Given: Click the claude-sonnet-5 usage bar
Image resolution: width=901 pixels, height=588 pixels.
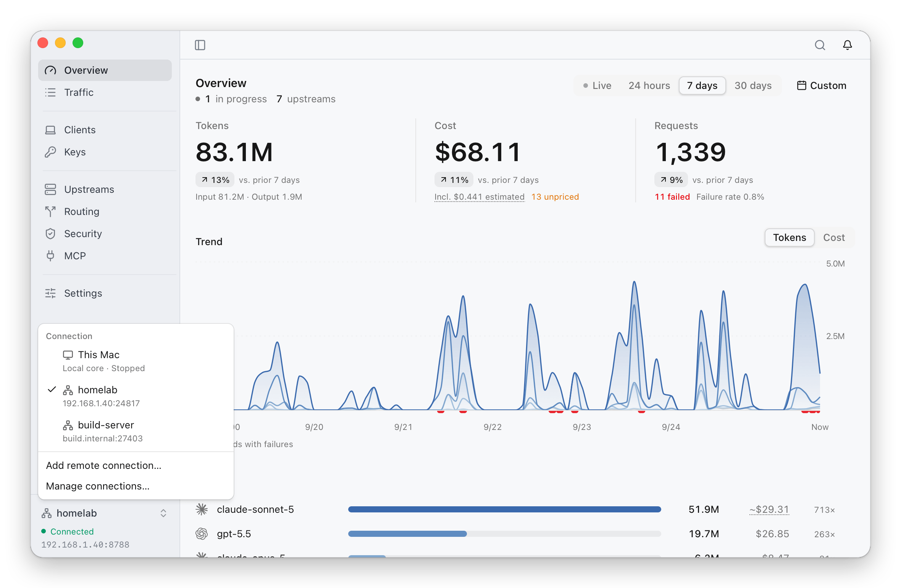Looking at the screenshot, I should (x=504, y=509).
